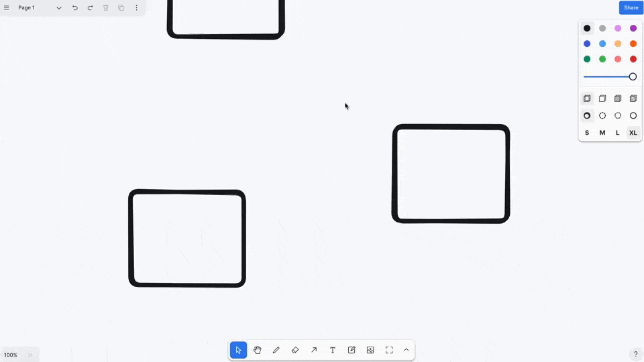Set stroke size to L
Image resolution: width=644 pixels, height=362 pixels.
click(x=618, y=133)
